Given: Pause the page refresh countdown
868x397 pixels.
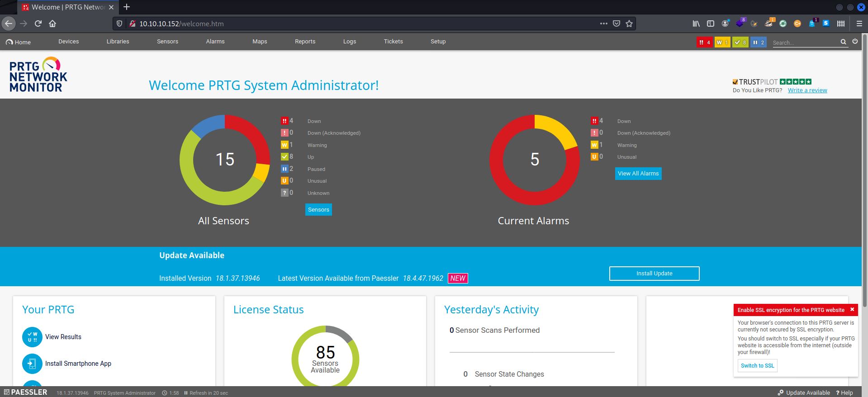Looking at the screenshot, I should pyautogui.click(x=206, y=393).
